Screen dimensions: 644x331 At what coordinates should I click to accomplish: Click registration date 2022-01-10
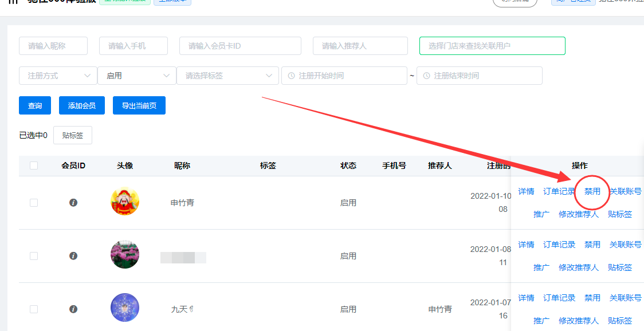click(491, 196)
